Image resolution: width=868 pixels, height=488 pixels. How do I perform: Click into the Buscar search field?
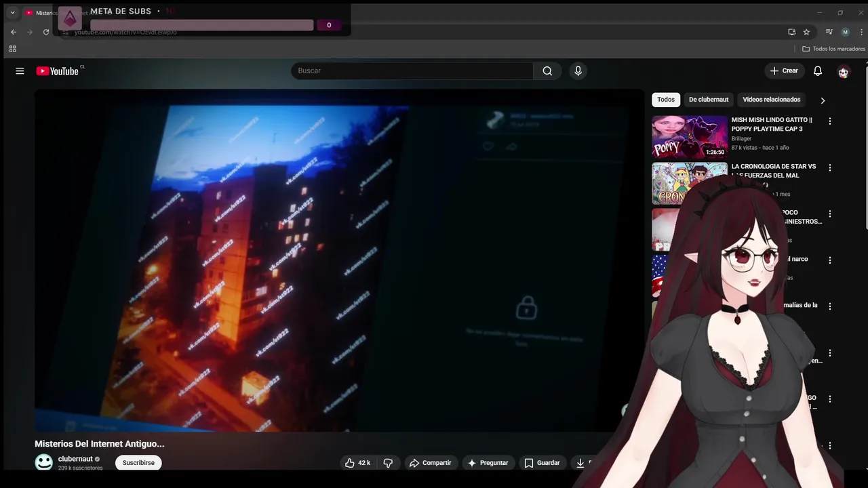point(412,71)
